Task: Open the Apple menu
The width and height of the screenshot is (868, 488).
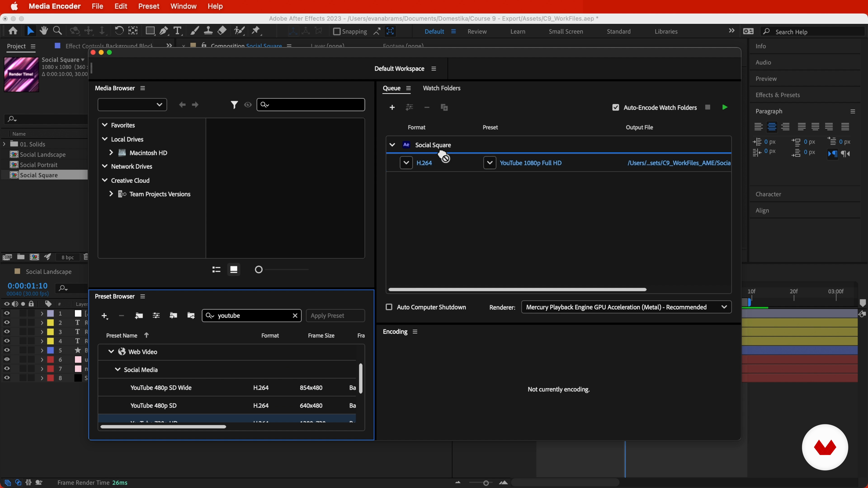Action: tap(14, 6)
